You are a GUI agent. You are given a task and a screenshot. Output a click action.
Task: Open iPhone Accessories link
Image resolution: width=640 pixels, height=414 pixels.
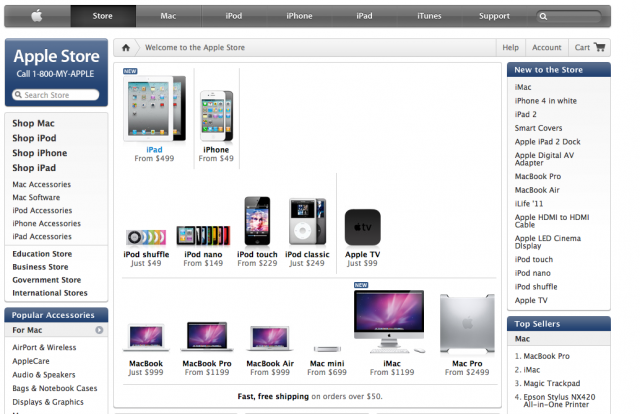click(x=47, y=224)
